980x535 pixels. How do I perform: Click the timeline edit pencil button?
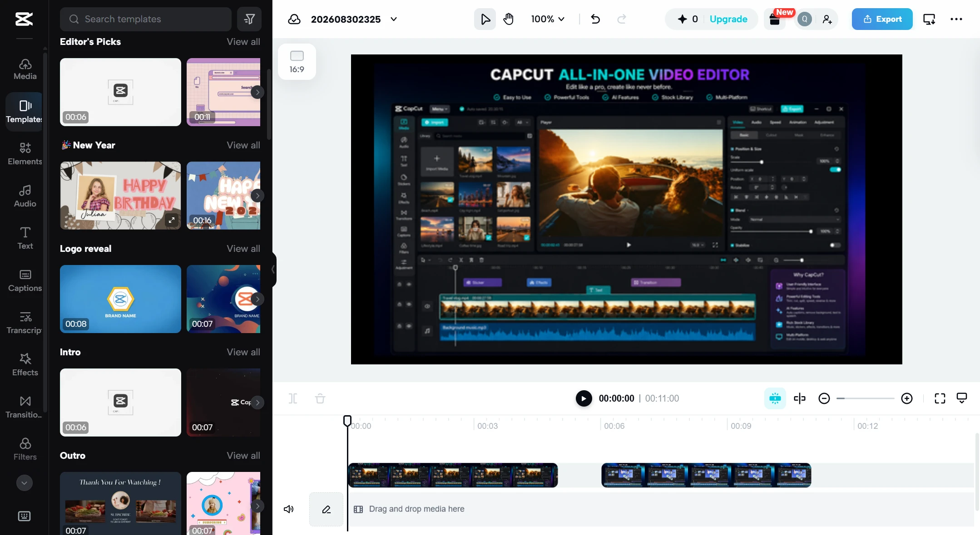pyautogui.click(x=326, y=509)
